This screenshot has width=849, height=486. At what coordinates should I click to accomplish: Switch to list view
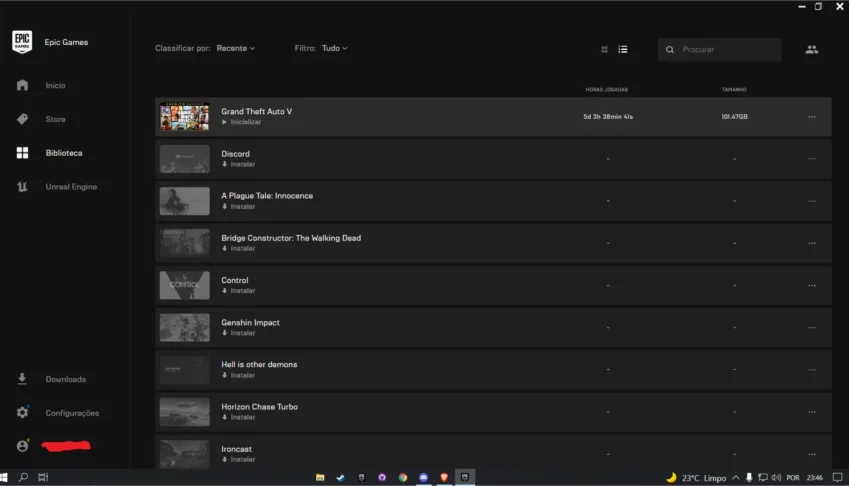[623, 49]
